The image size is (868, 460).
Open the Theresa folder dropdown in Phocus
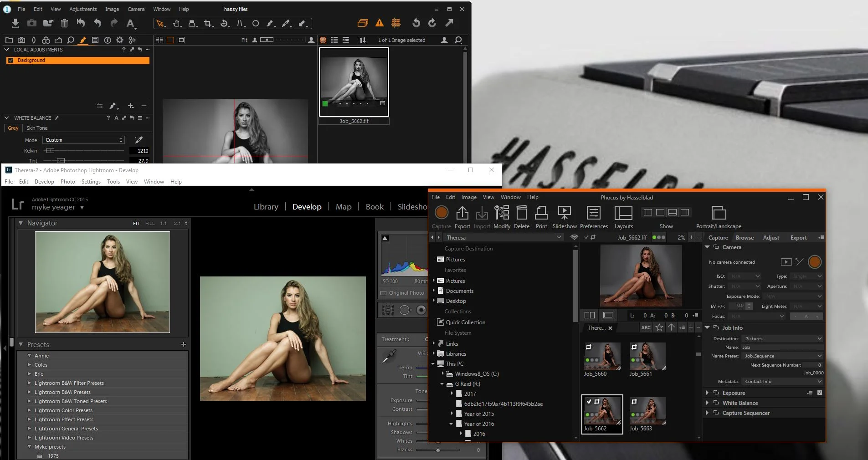click(504, 237)
